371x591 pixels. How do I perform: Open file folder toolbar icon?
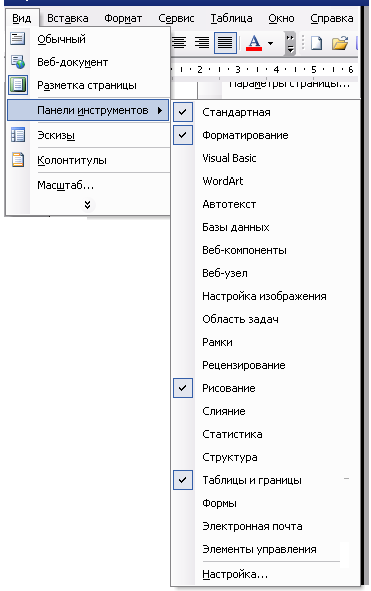339,43
